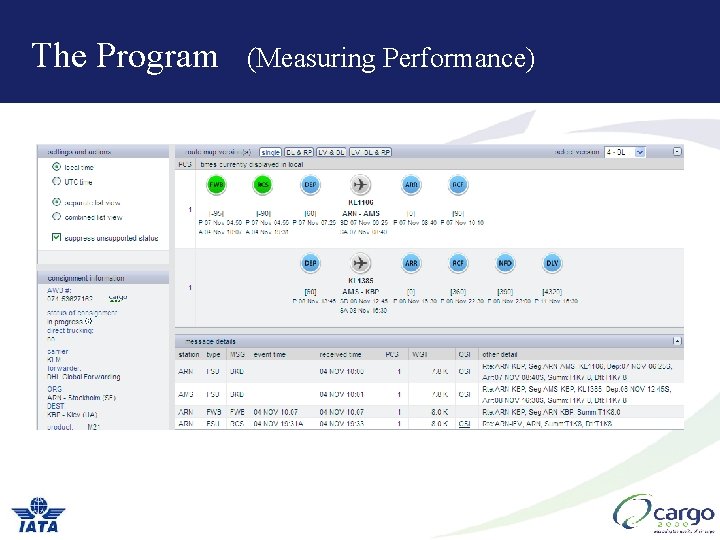Click the message details panel title
Viewport: 720px width, 540px height.
210,341
